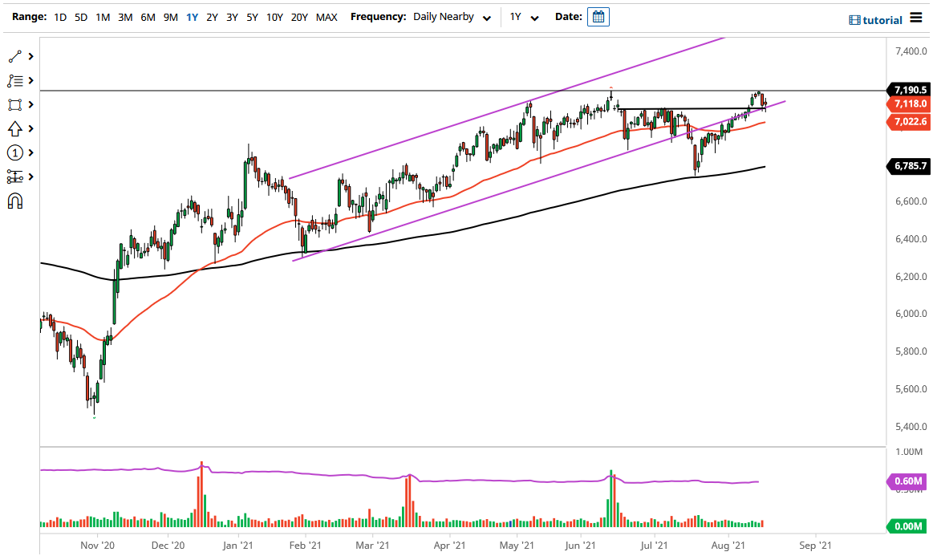Select the measurement tool
The width and height of the screenshot is (937, 560).
pos(14,177)
